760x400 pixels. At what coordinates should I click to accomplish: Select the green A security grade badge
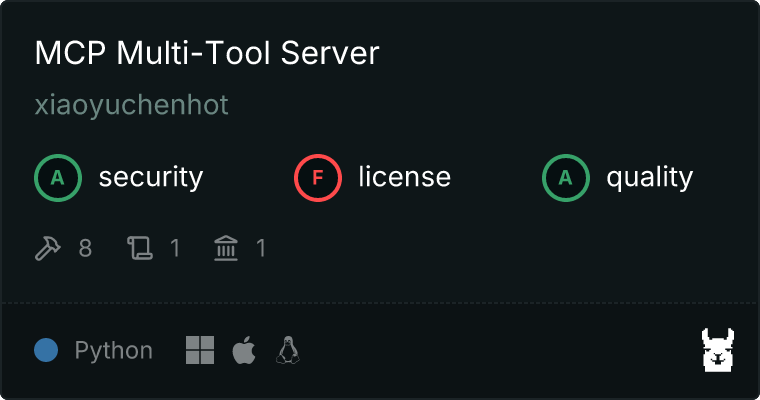[x=58, y=178]
